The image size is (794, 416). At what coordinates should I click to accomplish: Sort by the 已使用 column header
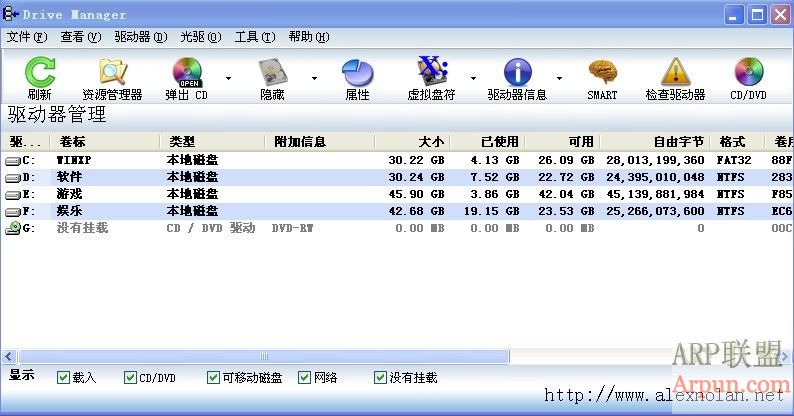coord(487,142)
